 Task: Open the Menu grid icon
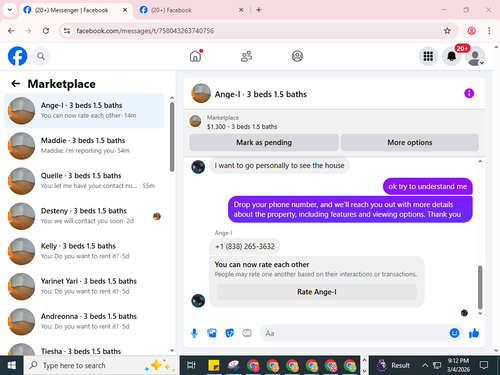click(x=428, y=56)
